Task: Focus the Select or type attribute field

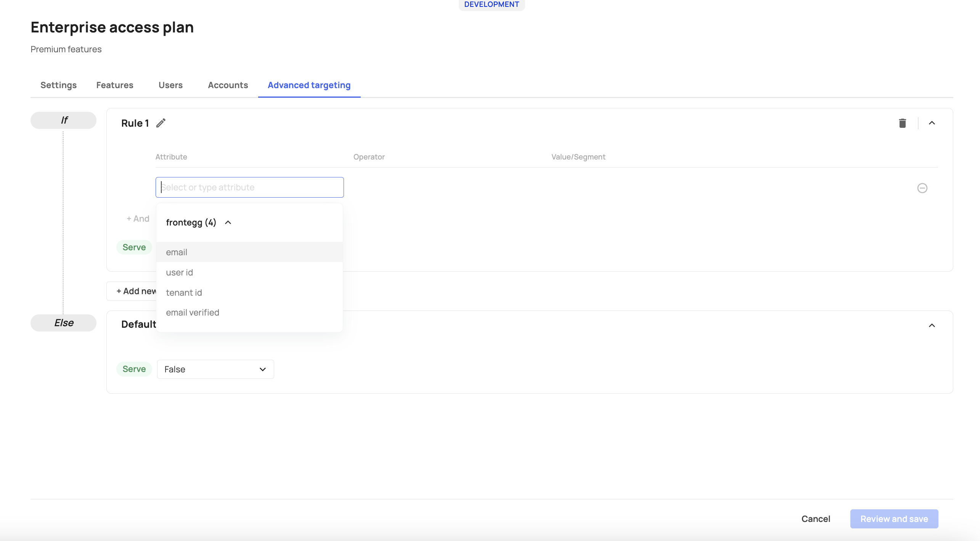Action: coord(249,187)
